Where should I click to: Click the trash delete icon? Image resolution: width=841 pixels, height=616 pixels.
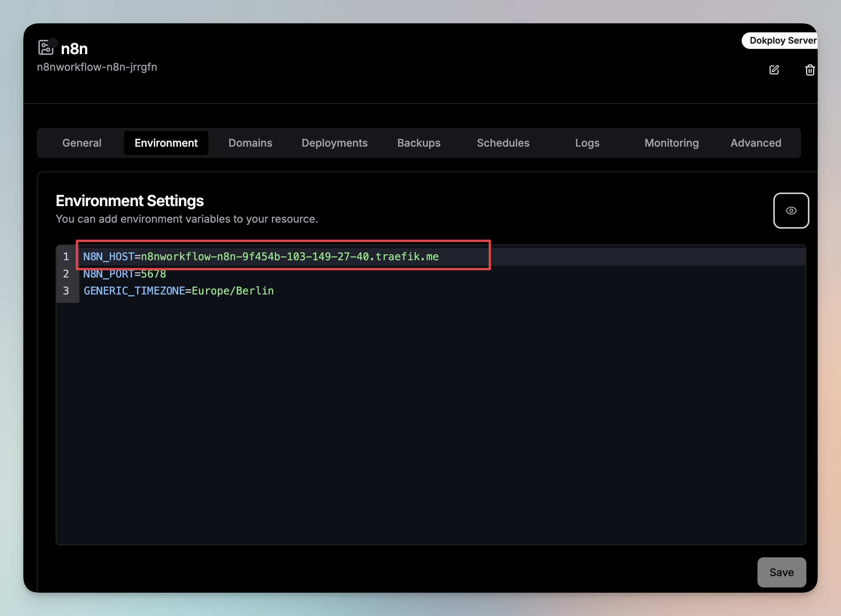click(810, 70)
